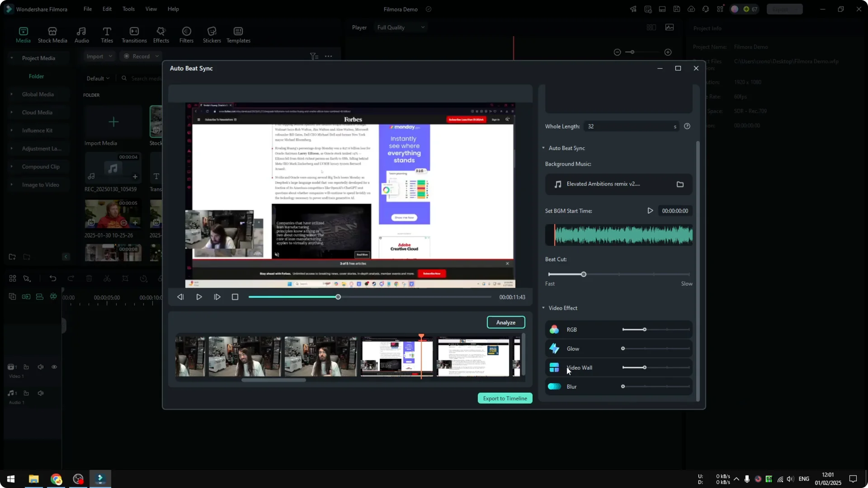
Task: Collapse the Auto Beat Sync section
Action: coord(543,148)
